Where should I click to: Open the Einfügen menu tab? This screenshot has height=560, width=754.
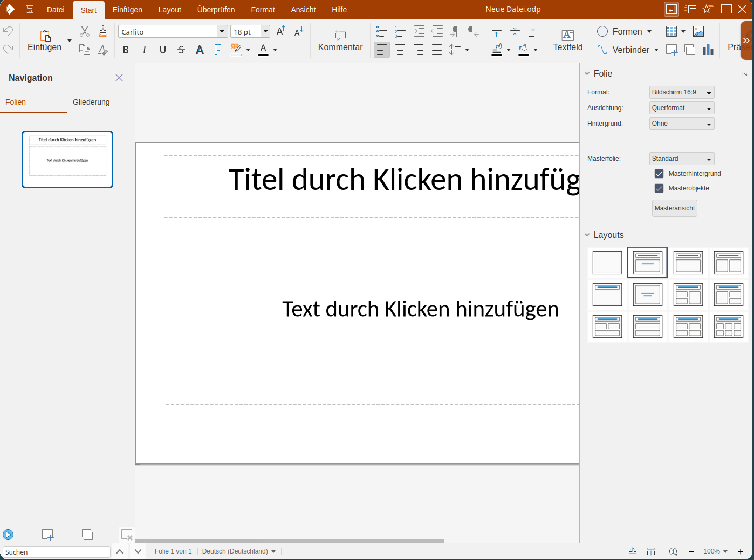(127, 10)
